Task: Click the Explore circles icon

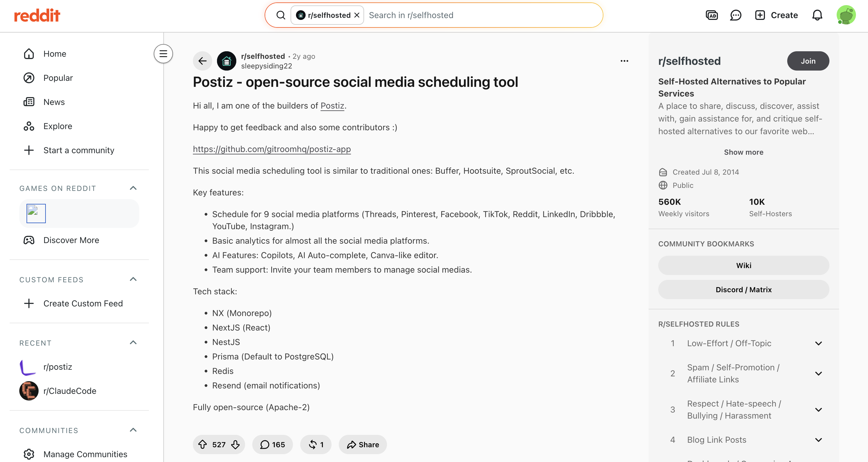Action: (x=29, y=126)
